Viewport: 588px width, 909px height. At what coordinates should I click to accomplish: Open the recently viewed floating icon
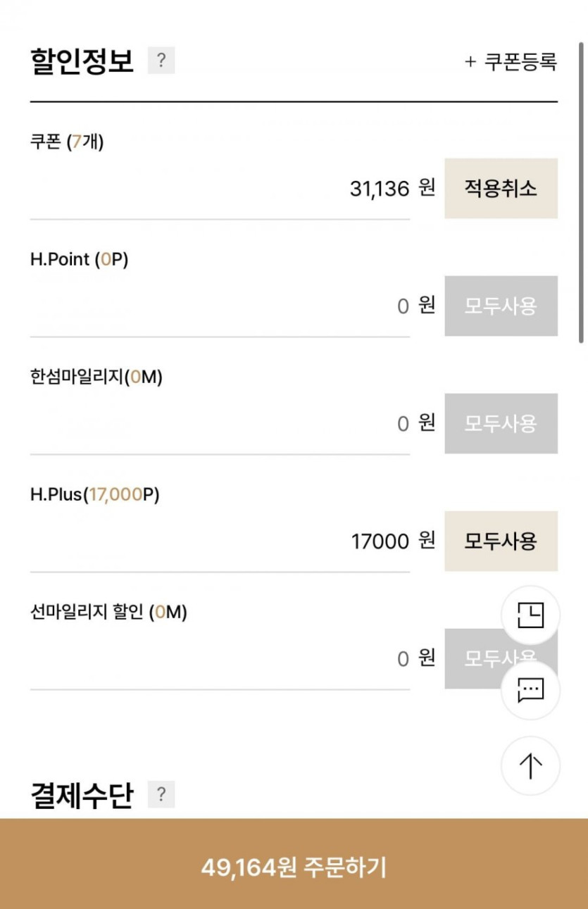pos(530,615)
